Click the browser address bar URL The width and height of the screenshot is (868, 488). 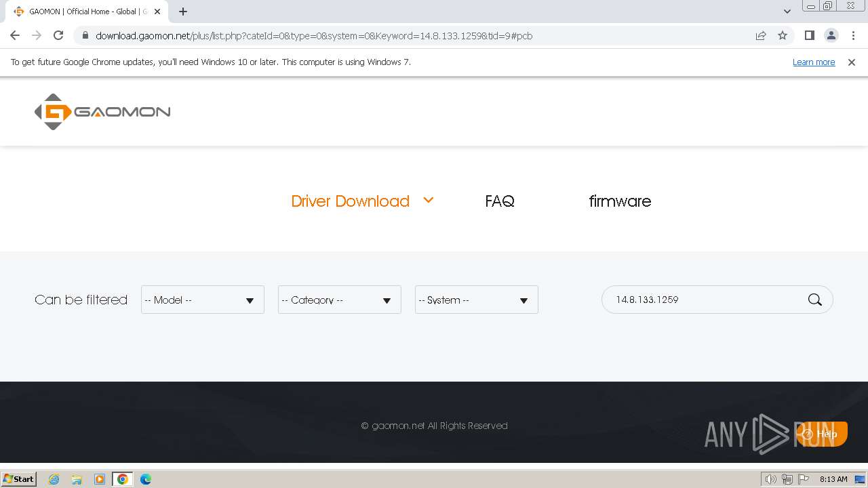(314, 36)
